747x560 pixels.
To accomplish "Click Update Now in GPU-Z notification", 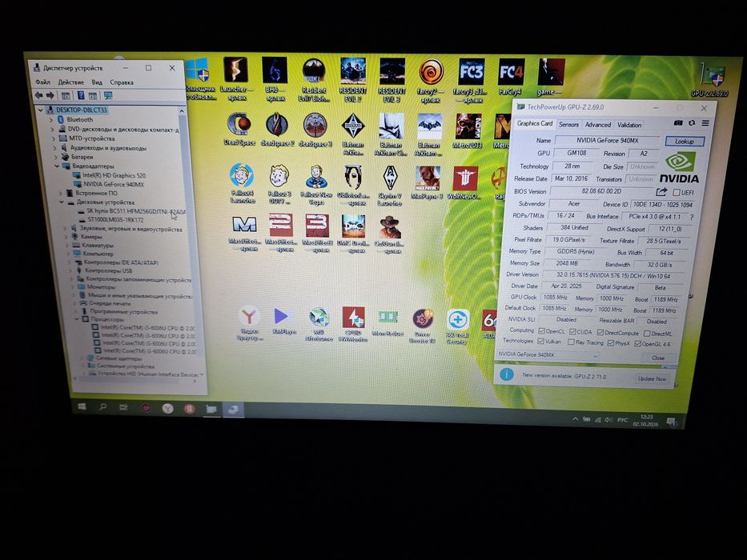I will (x=652, y=378).
